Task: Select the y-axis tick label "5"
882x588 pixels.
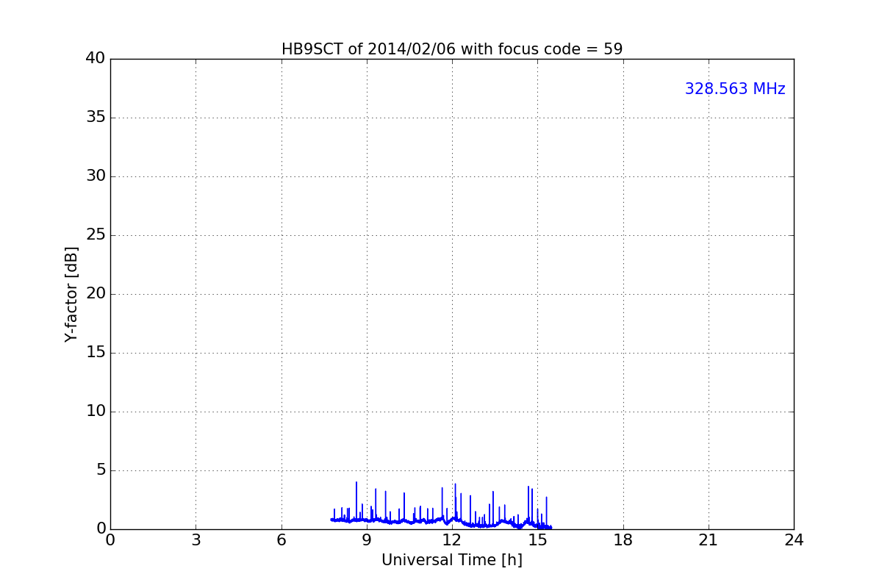Action: 101,470
